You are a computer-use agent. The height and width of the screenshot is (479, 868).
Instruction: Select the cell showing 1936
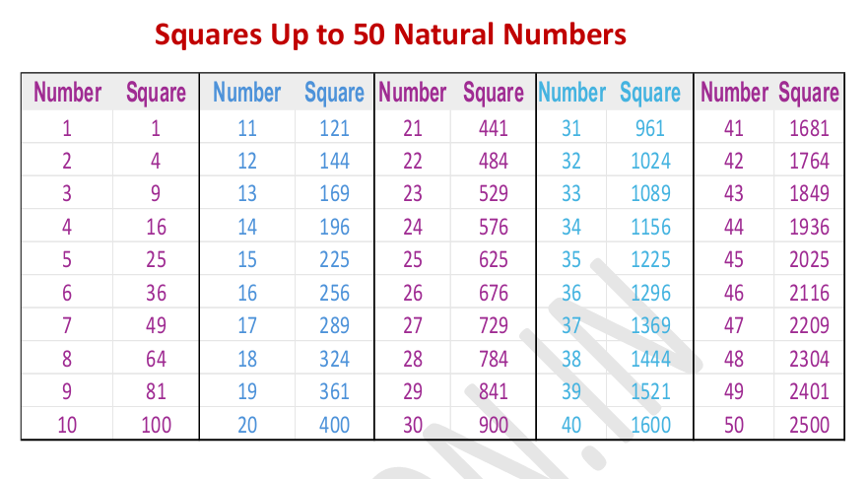point(809,227)
